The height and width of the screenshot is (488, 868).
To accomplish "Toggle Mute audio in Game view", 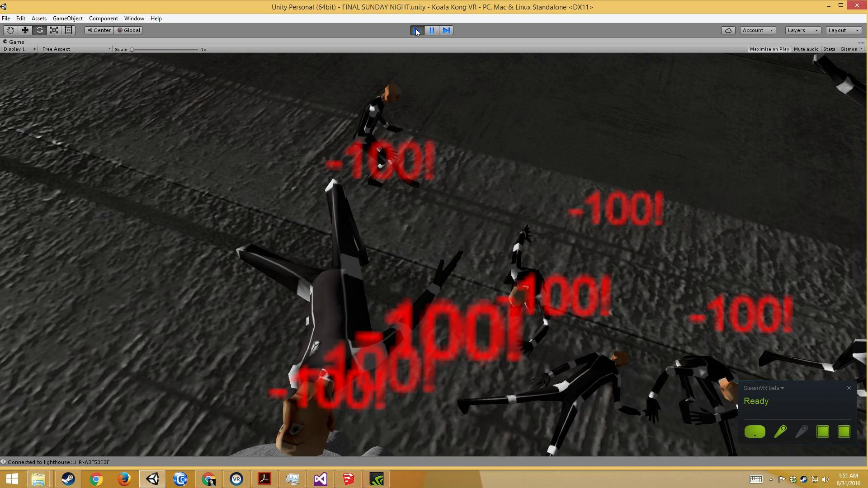I will [x=806, y=49].
